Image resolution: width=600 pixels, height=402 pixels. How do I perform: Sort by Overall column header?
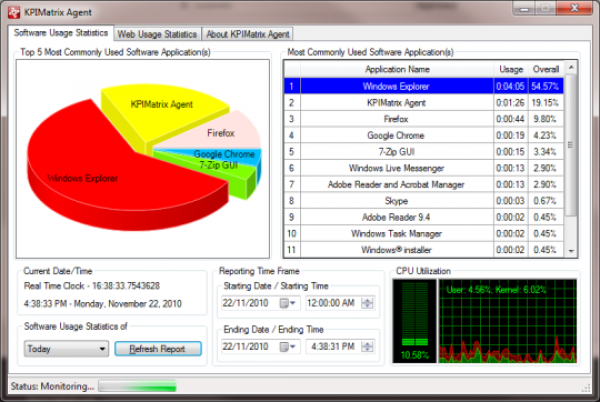(546, 69)
